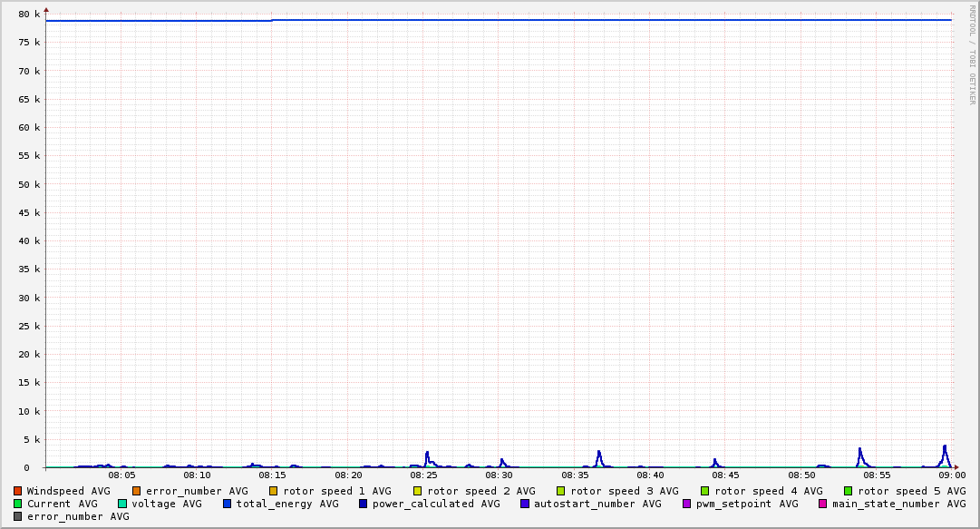
Task: Click the power_calculated AVG legend swatch
Action: click(364, 504)
